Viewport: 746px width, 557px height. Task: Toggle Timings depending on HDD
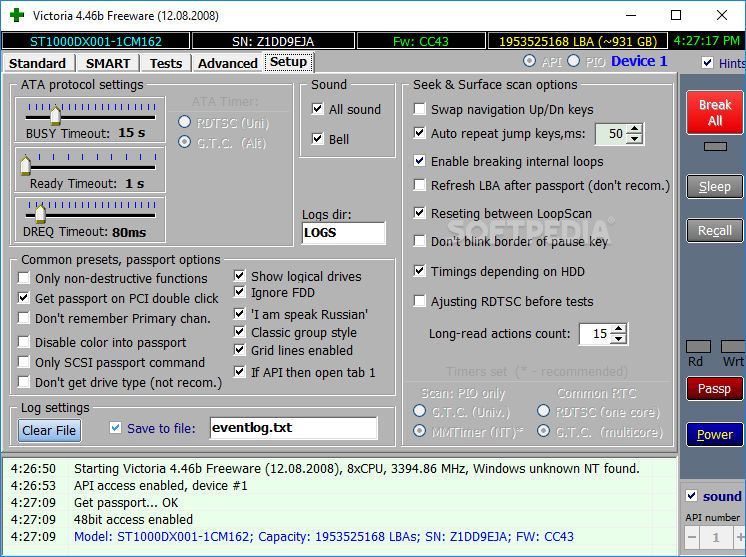pyautogui.click(x=419, y=271)
